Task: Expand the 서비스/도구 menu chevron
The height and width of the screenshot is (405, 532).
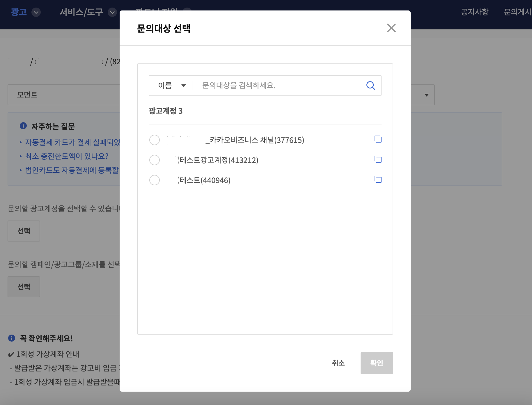Action: coord(112,12)
